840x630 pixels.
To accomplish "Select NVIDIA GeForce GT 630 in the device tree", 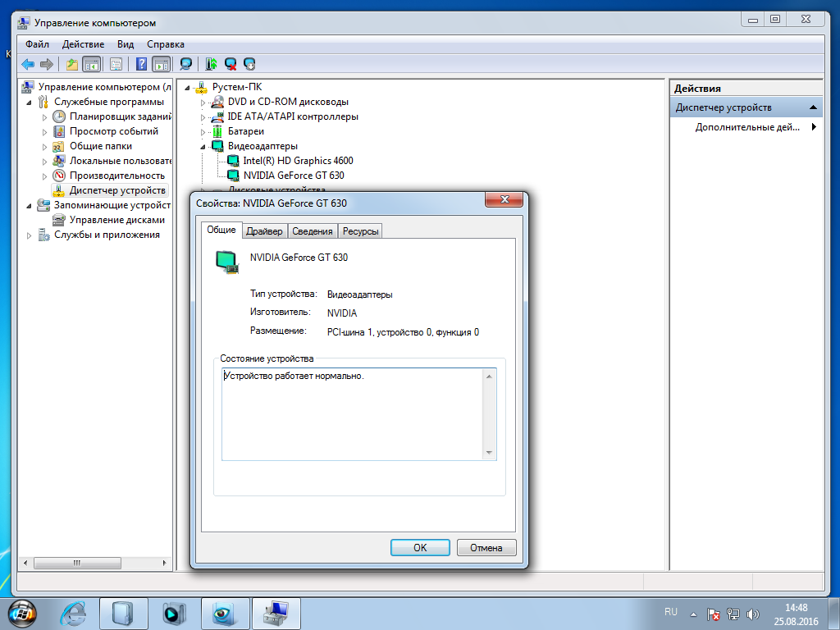I will [294, 176].
